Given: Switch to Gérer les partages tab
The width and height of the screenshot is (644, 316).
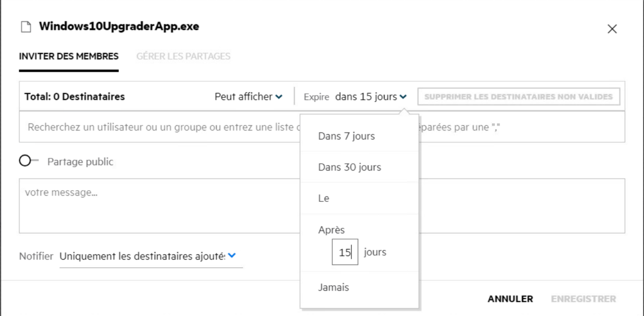Looking at the screenshot, I should 183,56.
